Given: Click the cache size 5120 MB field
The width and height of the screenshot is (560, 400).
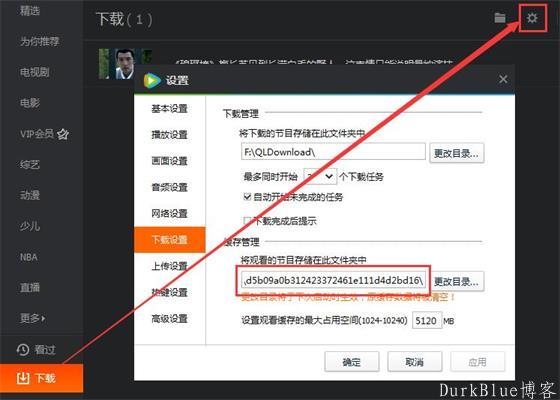Looking at the screenshot, I should pos(427,320).
